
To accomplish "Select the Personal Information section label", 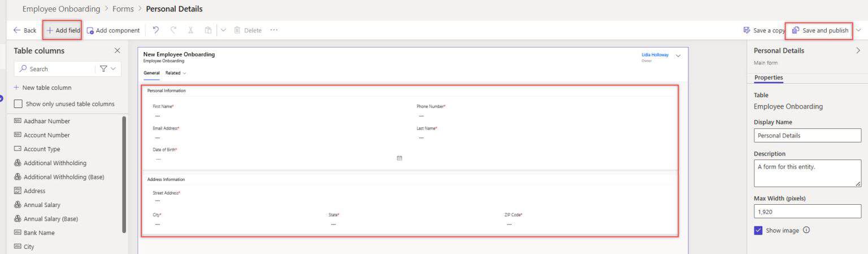I will coord(166,91).
